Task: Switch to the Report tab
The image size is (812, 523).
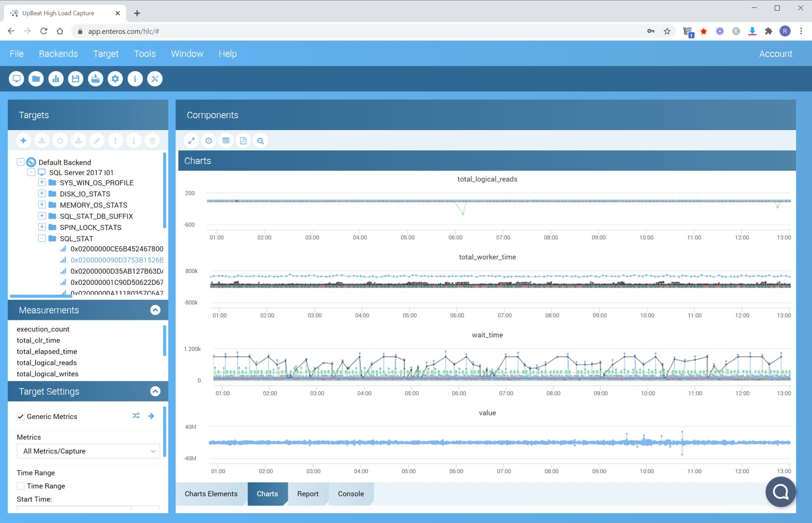Action: (308, 494)
